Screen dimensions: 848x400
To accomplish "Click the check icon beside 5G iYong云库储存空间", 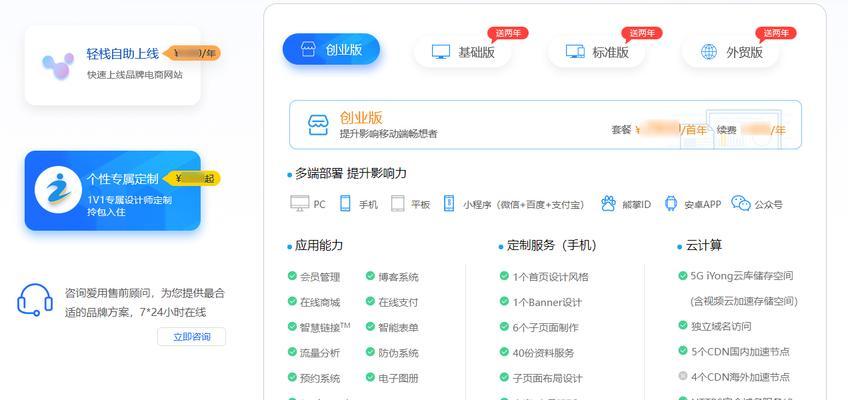I will pyautogui.click(x=683, y=275).
